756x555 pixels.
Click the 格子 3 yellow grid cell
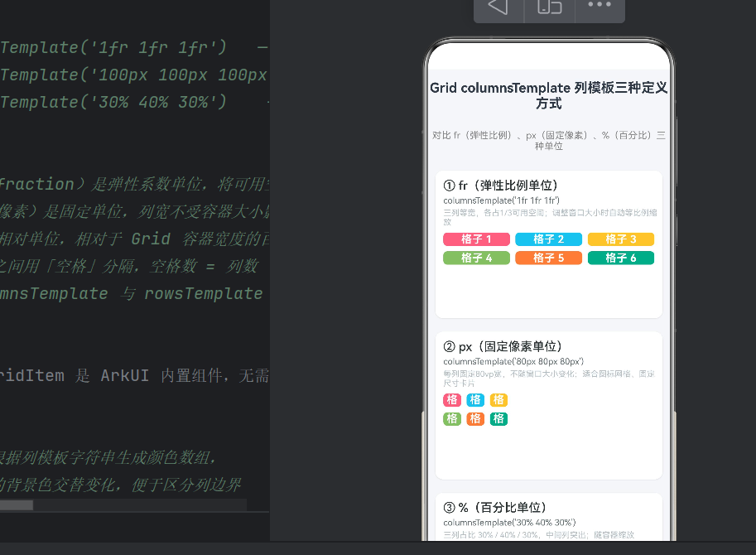click(x=621, y=239)
